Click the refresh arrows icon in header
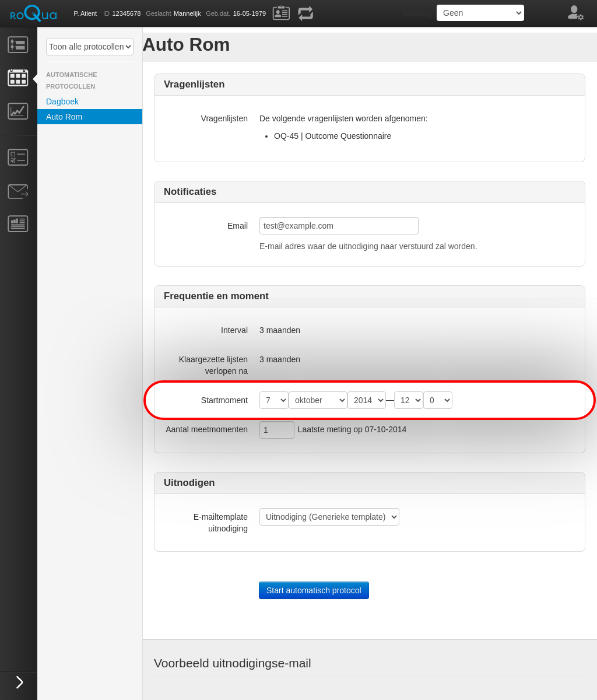Viewport: 597px width, 700px height. coord(305,13)
